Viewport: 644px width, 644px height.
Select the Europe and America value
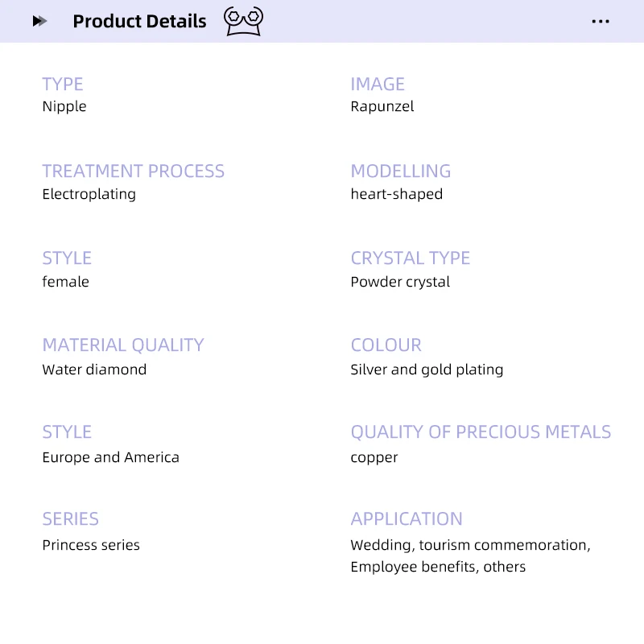point(111,457)
